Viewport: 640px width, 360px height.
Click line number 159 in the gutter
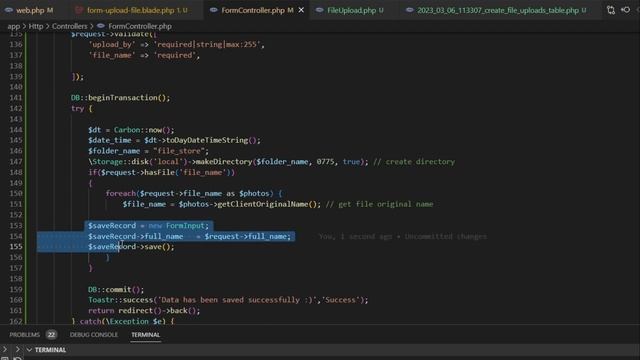pyautogui.click(x=16, y=289)
